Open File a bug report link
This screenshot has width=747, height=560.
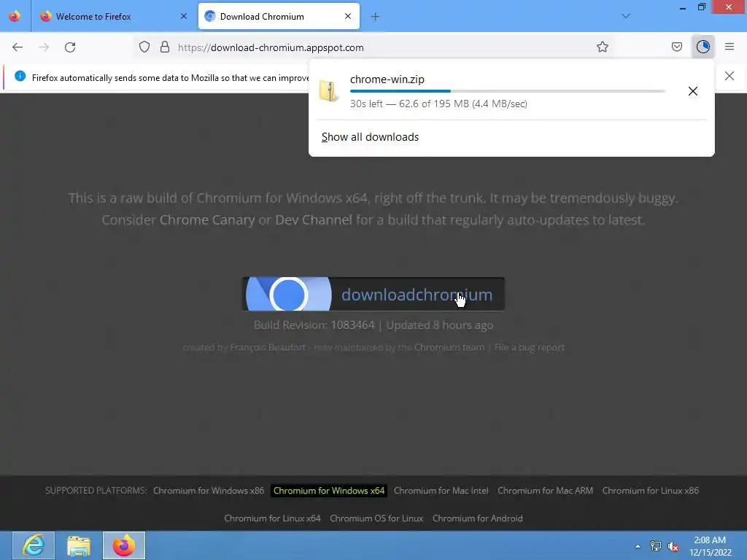click(530, 348)
